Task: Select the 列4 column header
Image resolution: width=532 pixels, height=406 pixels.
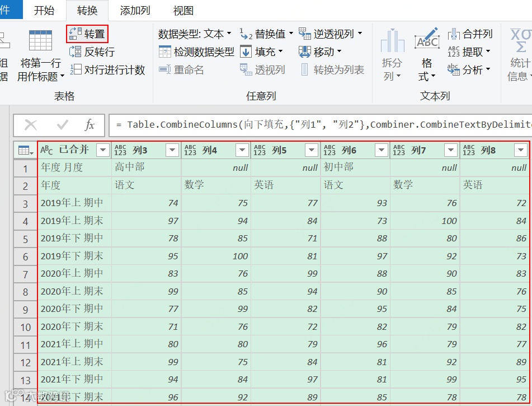Action: pyautogui.click(x=216, y=150)
